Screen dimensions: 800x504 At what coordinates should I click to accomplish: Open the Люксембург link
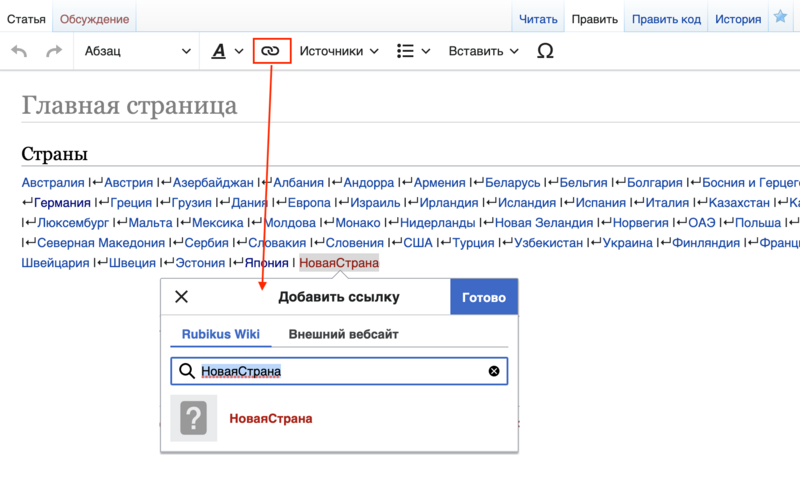[73, 223]
